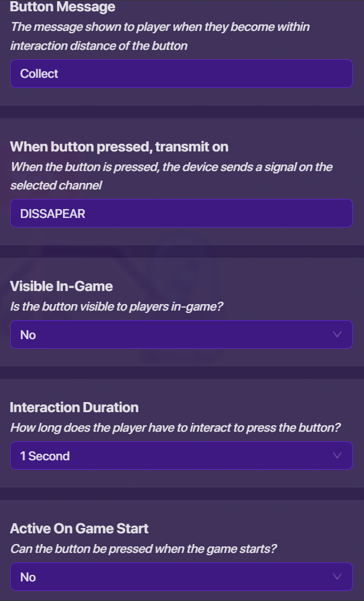Click the word 'Collect' in the message field
This screenshot has width=364, height=601.
point(39,74)
